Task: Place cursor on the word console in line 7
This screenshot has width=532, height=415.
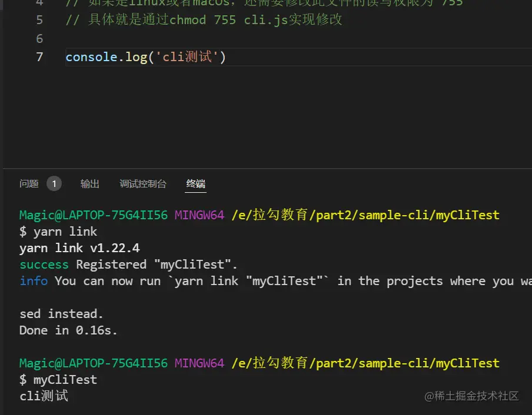Action: point(91,57)
